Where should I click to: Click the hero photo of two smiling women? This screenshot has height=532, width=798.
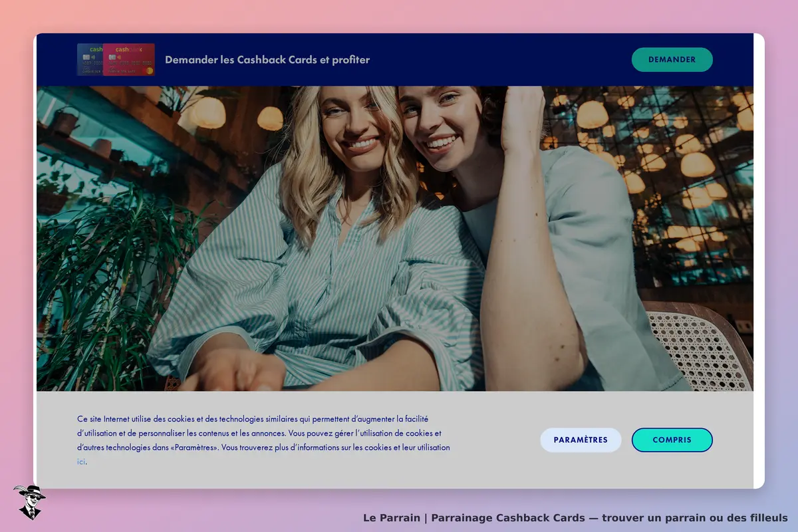pyautogui.click(x=395, y=239)
